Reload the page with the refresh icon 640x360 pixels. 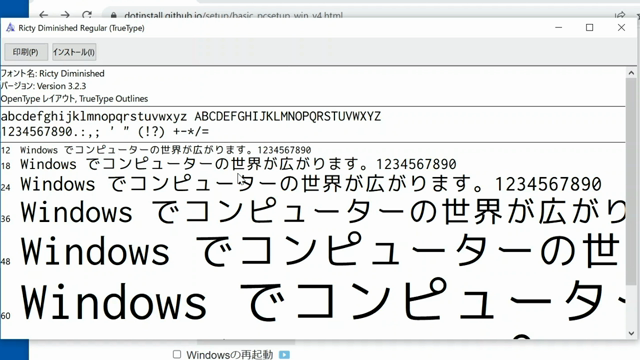[87, 15]
